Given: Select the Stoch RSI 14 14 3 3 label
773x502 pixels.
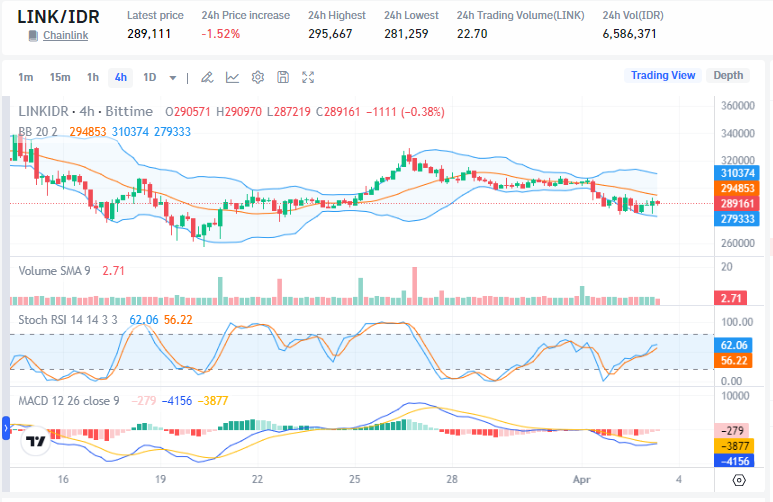Looking at the screenshot, I should (x=68, y=320).
